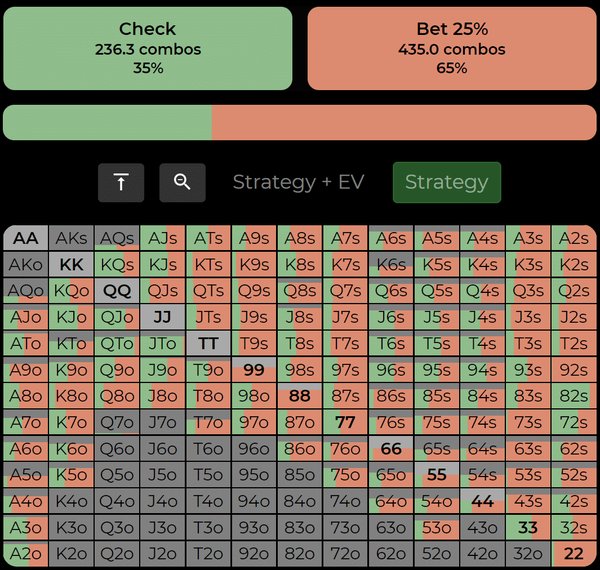This screenshot has width=600, height=570.
Task: Open the AKs hand cell
Action: pyautogui.click(x=71, y=238)
